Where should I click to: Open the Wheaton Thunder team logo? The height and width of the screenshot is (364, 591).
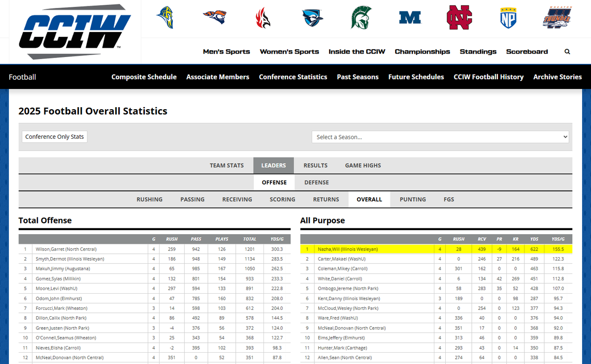coord(557,17)
